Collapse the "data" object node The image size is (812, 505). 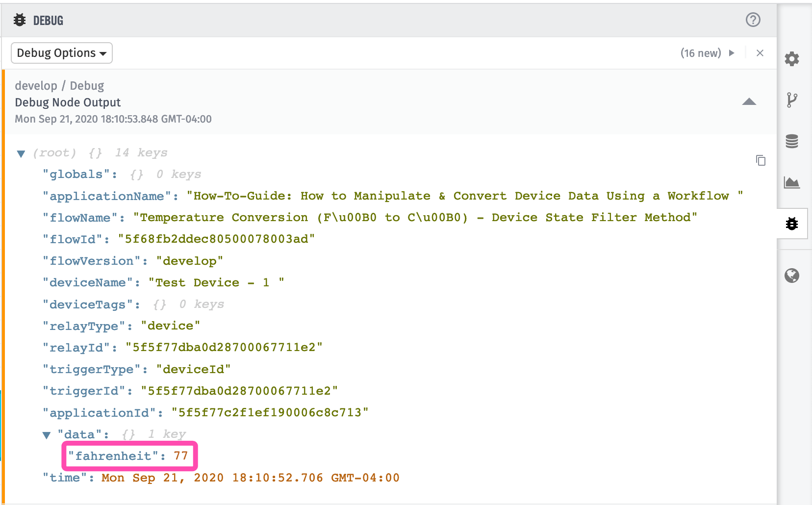point(47,435)
